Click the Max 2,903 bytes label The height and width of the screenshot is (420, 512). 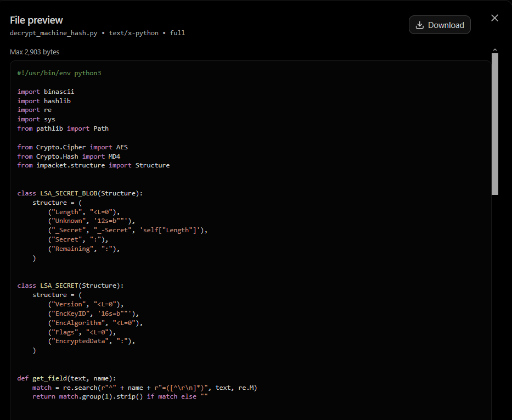[x=35, y=52]
